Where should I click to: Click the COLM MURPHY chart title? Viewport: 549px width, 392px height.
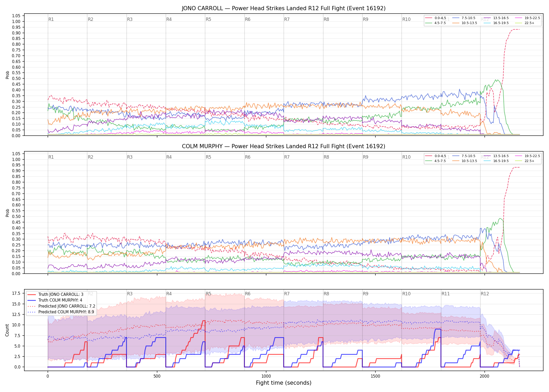(x=284, y=146)
